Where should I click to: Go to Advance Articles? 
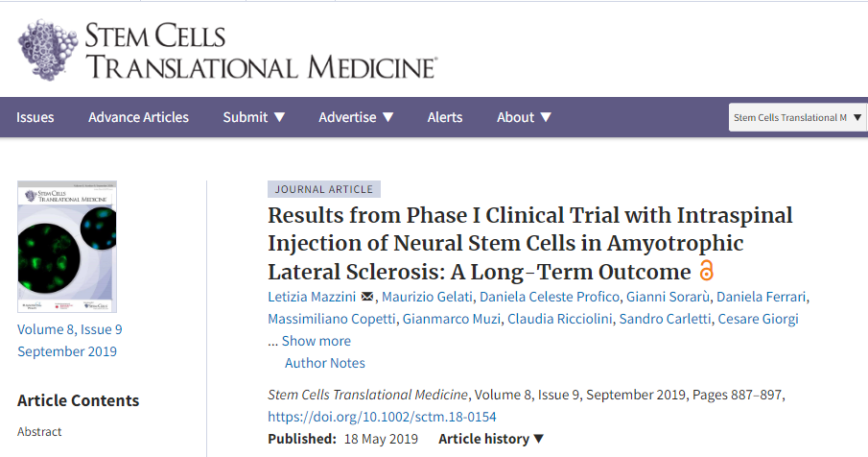[138, 117]
